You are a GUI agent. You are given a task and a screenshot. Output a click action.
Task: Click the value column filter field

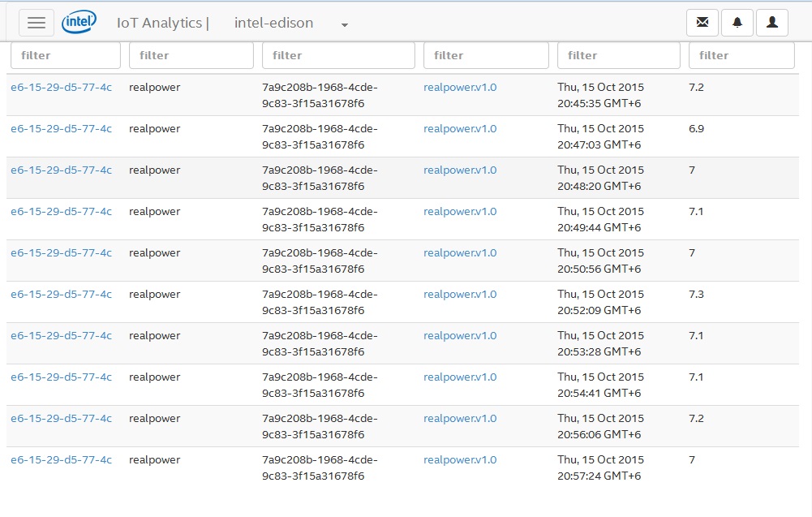pyautogui.click(x=741, y=56)
